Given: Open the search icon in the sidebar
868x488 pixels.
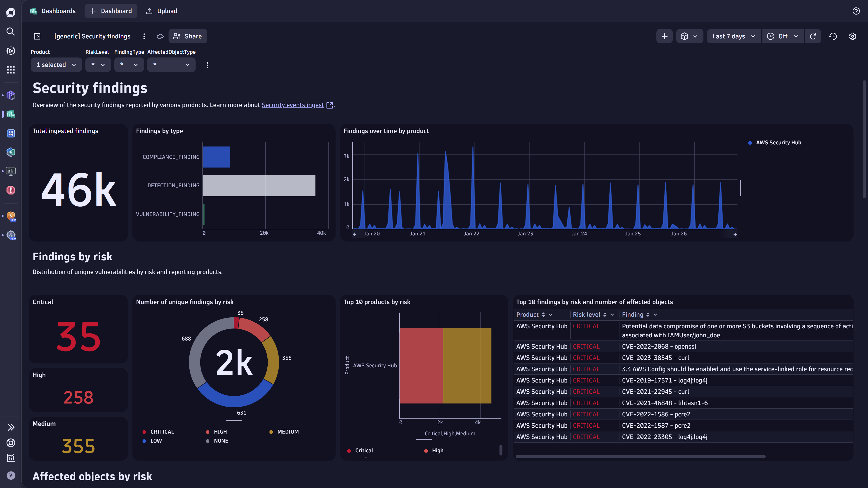Looking at the screenshot, I should click(x=10, y=31).
